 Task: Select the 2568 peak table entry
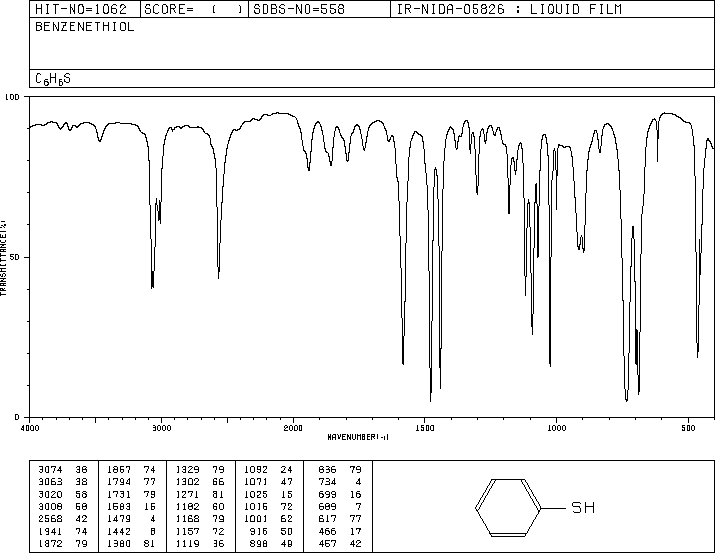click(63, 519)
